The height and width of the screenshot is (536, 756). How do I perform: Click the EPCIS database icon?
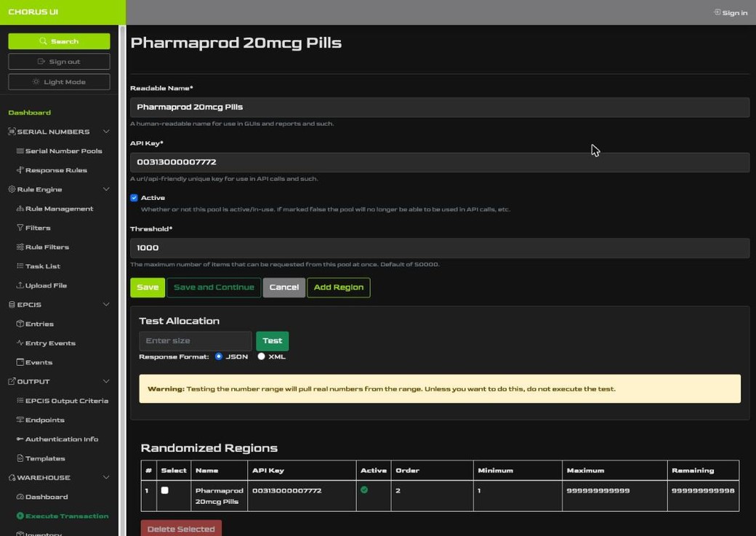(12, 305)
